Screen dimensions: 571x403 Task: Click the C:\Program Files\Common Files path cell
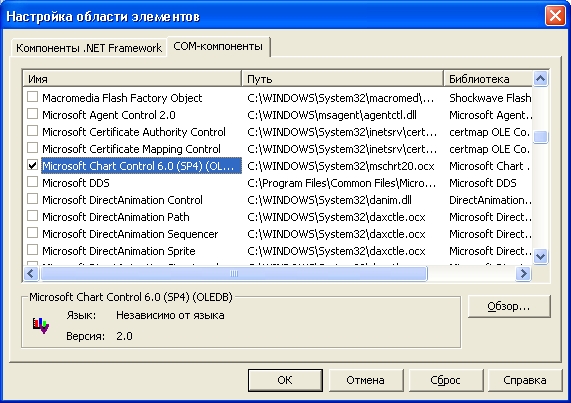coord(342,183)
